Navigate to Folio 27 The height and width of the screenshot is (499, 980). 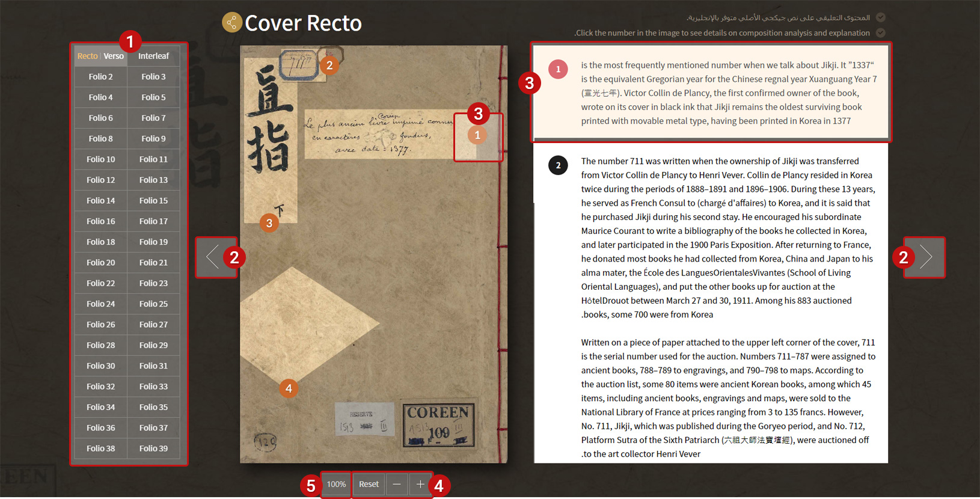154,324
